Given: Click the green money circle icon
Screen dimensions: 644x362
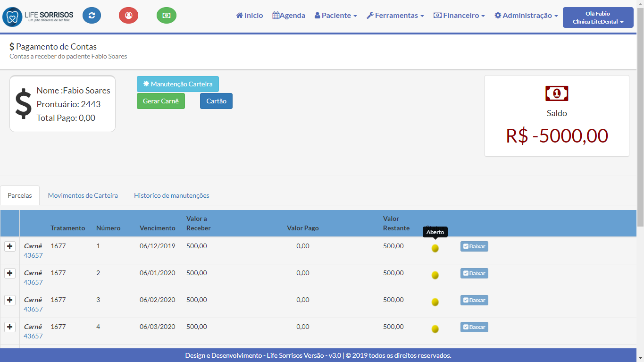Looking at the screenshot, I should tap(167, 16).
